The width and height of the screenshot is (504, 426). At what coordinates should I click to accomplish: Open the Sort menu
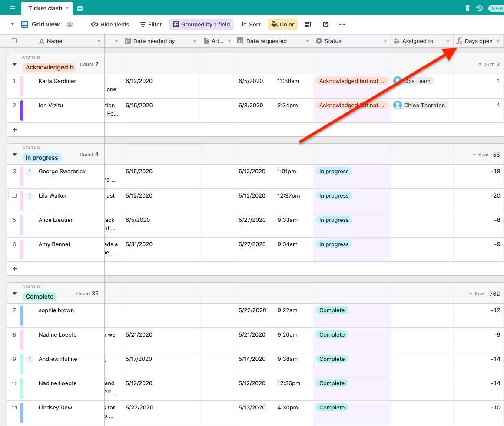coord(251,24)
